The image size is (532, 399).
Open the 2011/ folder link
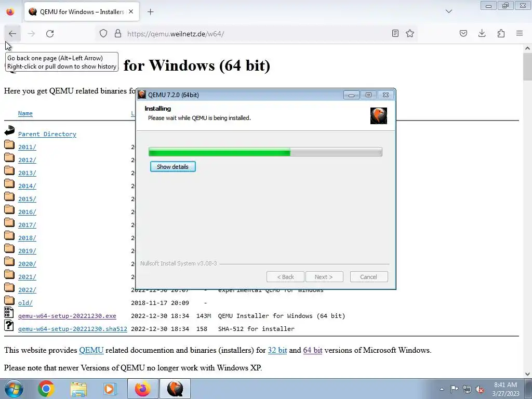click(x=27, y=147)
